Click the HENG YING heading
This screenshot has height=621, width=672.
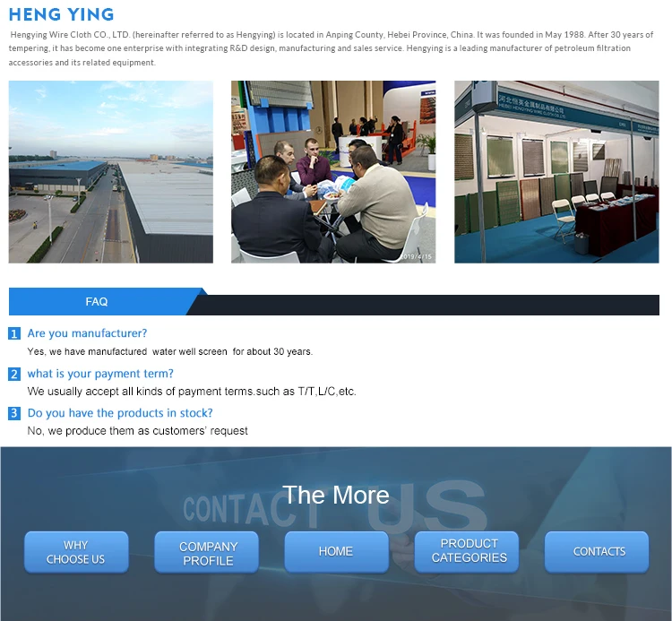[61, 14]
